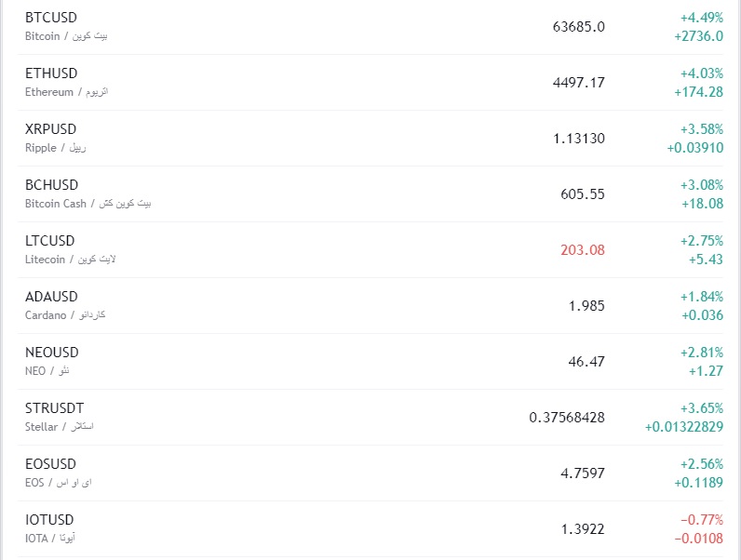Select the XRPUSD Ripple symbol

(x=50, y=129)
